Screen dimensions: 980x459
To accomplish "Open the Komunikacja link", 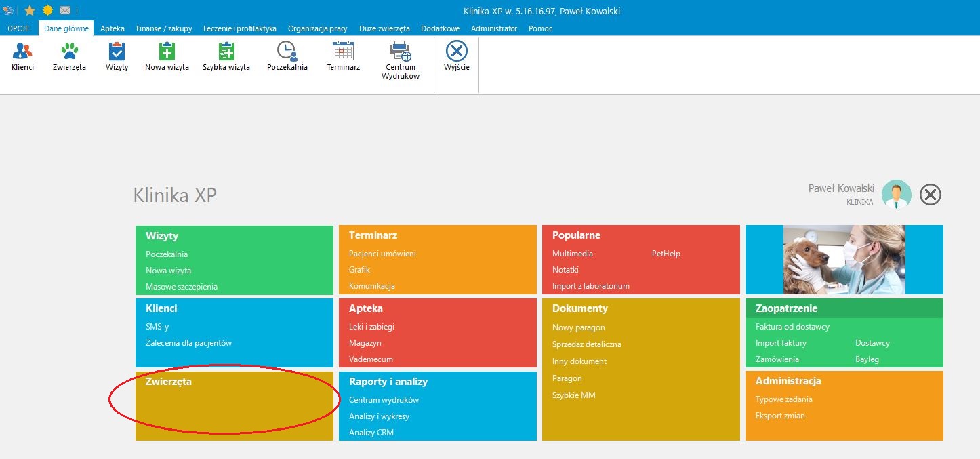I will pyautogui.click(x=372, y=286).
